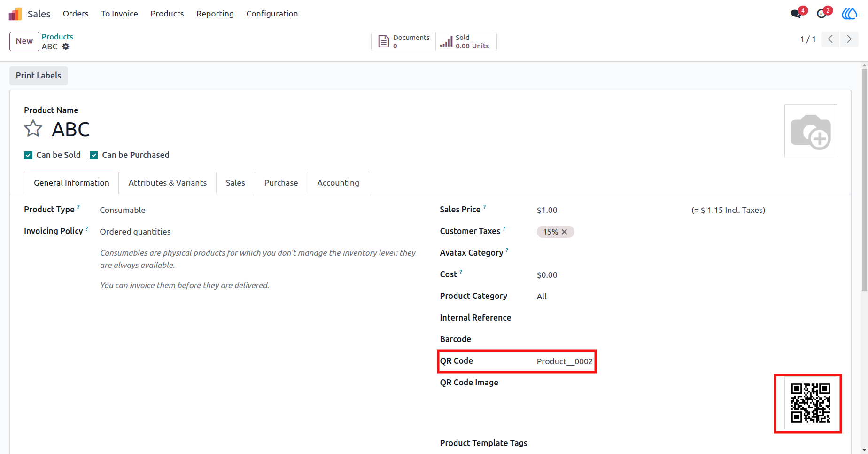Click the user avatar icon

pyautogui.click(x=849, y=14)
